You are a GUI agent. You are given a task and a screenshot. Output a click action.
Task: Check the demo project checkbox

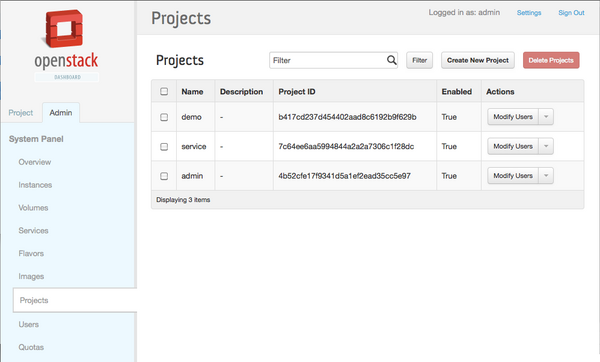(164, 117)
